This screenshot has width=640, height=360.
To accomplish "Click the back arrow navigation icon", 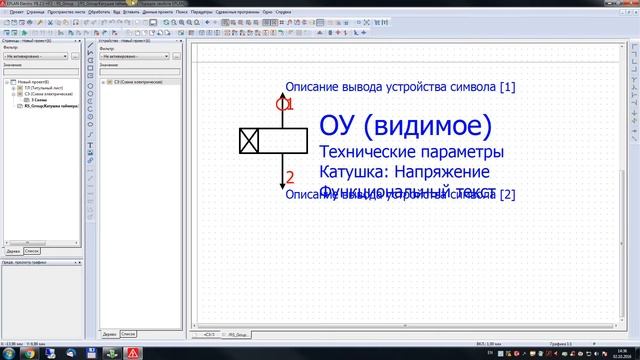I will [x=207, y=22].
